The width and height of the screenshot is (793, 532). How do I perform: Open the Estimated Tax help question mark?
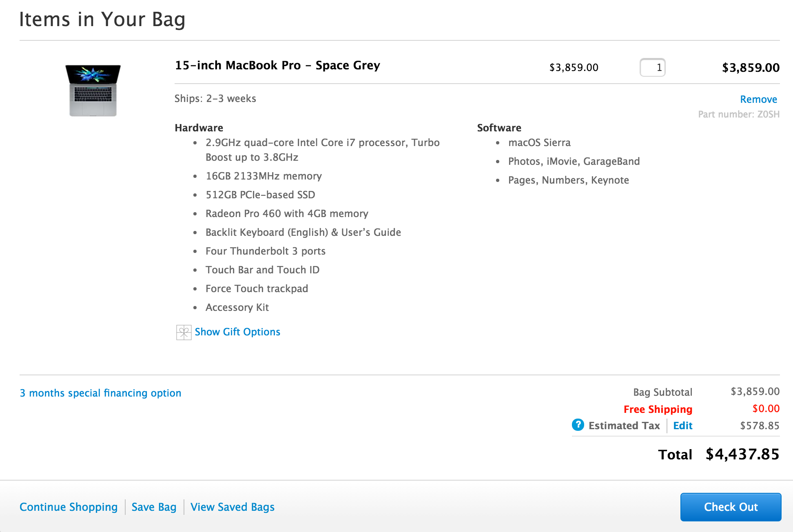click(x=578, y=425)
